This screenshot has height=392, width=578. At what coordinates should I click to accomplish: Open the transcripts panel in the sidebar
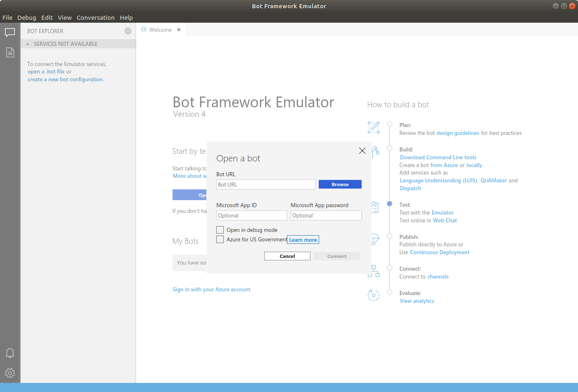pyautogui.click(x=10, y=52)
